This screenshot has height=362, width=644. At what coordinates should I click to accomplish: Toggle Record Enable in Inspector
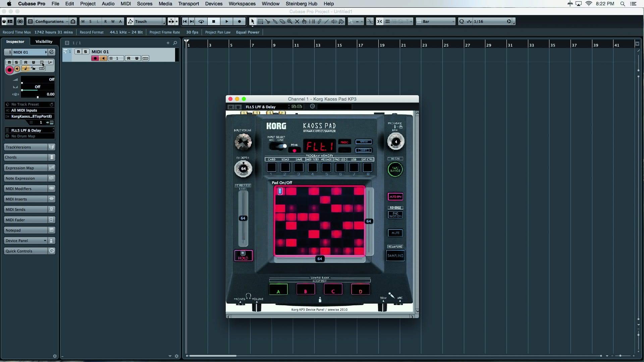tap(9, 70)
